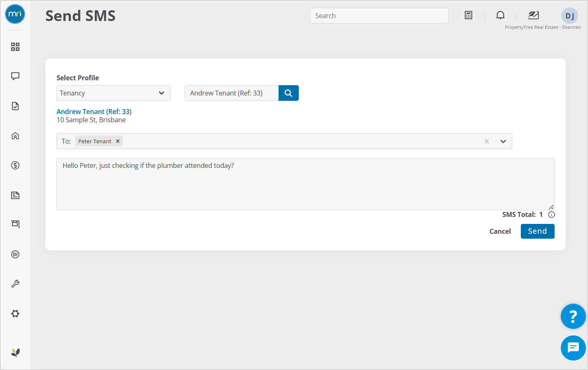This screenshot has width=588, height=370.
Task: Open the wrench maintenance sidebar icon
Action: pyautogui.click(x=15, y=284)
